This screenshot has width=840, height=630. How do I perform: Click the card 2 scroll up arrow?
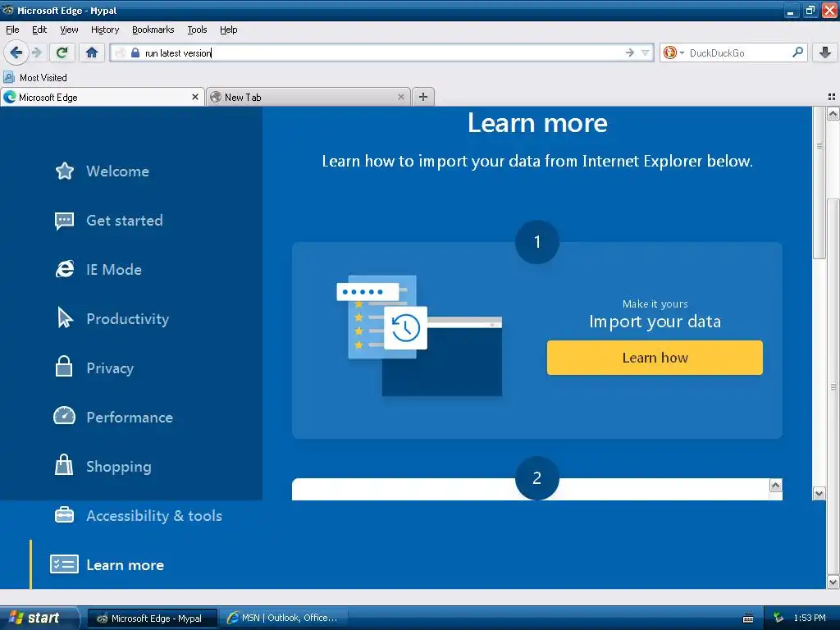coord(775,486)
